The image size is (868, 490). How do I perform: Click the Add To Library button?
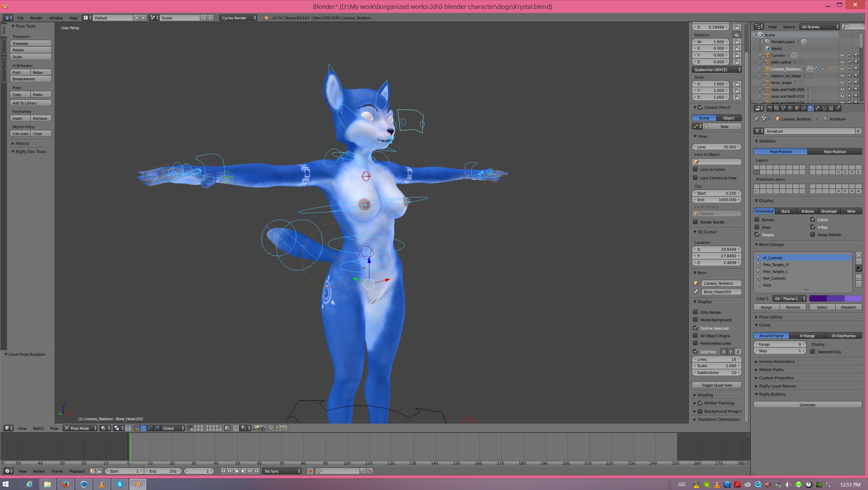click(x=31, y=103)
